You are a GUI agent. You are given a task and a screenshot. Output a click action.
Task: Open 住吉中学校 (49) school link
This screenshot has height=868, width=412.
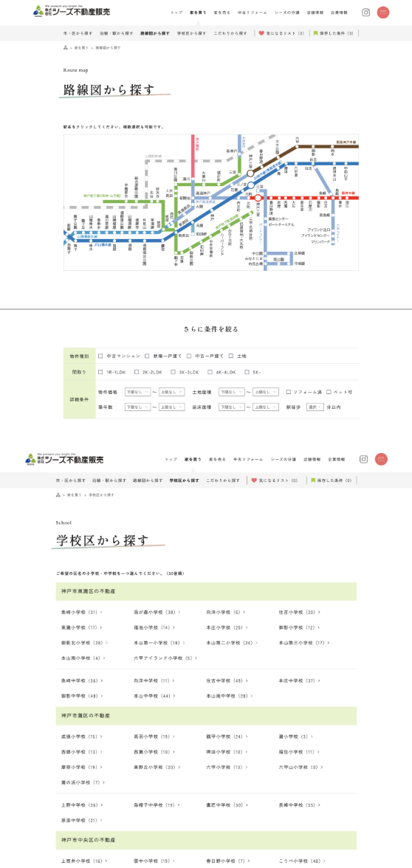(227, 681)
